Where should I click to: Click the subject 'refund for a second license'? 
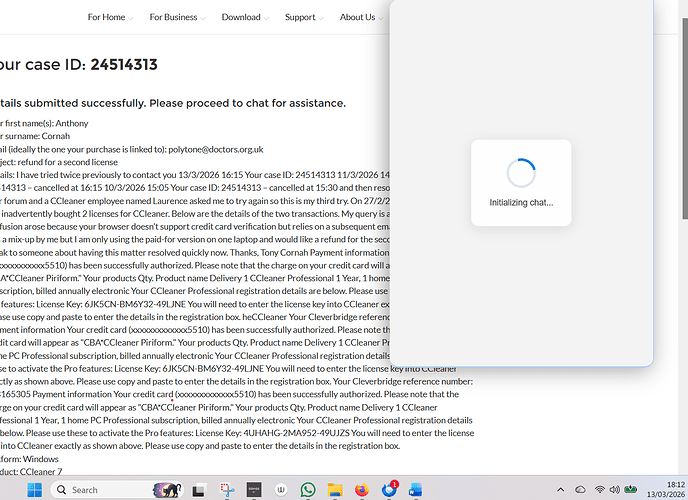click(x=68, y=162)
